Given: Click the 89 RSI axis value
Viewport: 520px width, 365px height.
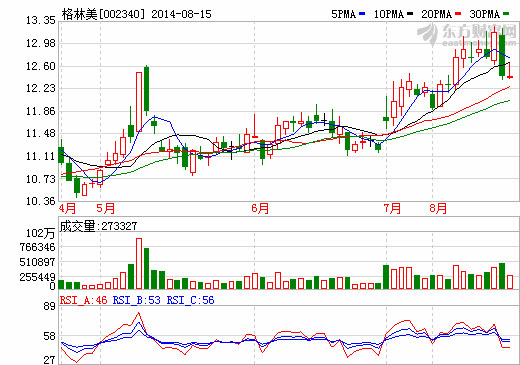Looking at the screenshot, I should pos(50,306).
